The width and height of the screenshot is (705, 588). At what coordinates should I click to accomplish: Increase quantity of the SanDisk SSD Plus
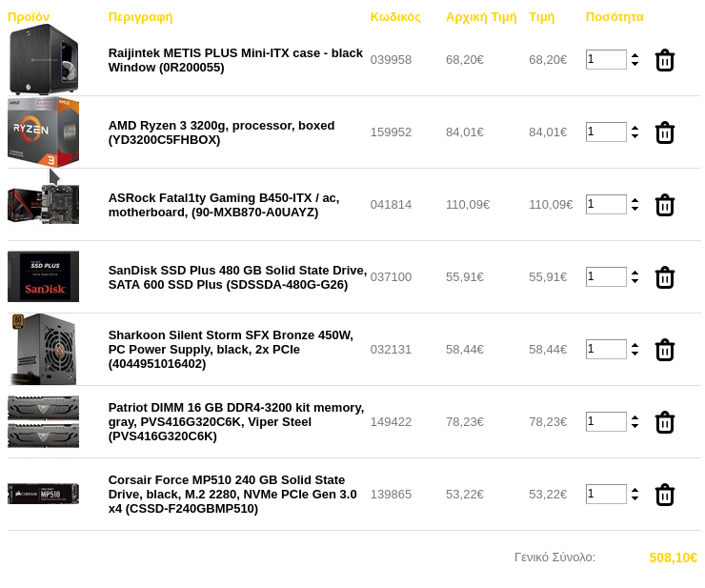634,274
